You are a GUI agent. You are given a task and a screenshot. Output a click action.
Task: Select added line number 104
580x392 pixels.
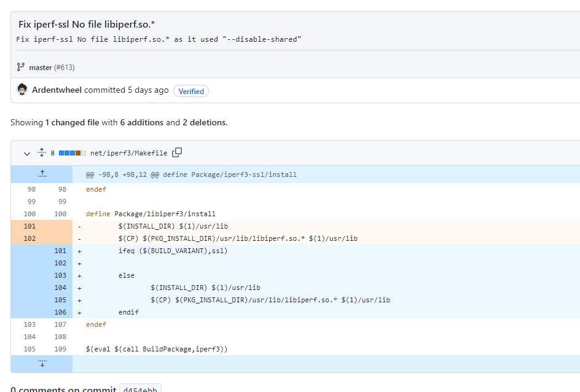(60, 287)
